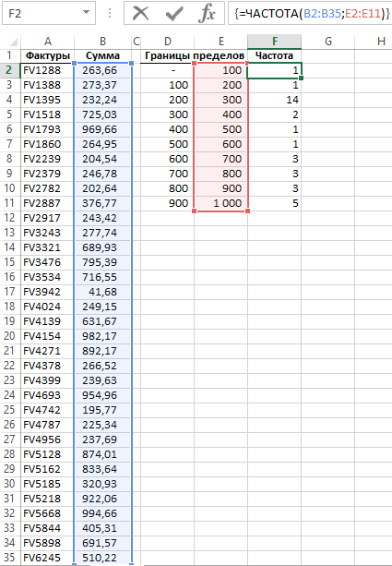The height and width of the screenshot is (566, 392).
Task: Select column F header
Action: (275, 42)
